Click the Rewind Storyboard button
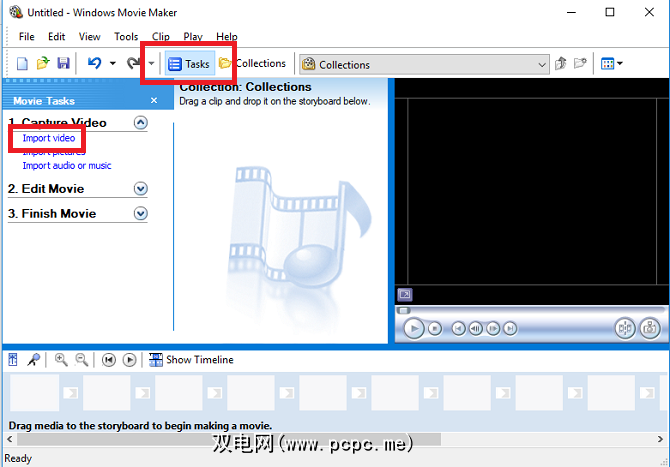Image resolution: width=670 pixels, height=467 pixels. (109, 360)
